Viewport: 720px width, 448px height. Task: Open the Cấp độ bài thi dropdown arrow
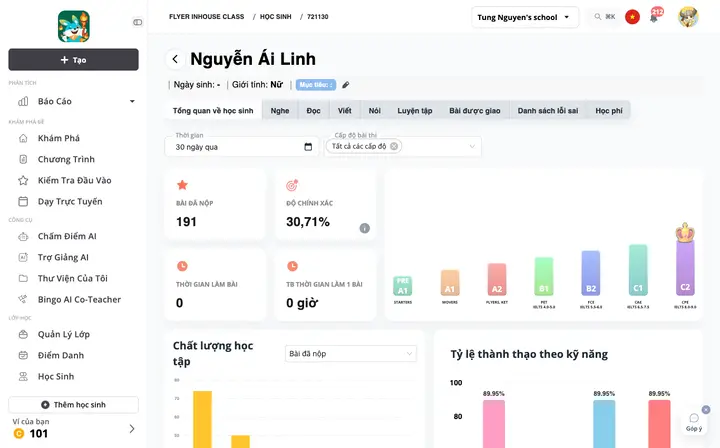(x=472, y=146)
